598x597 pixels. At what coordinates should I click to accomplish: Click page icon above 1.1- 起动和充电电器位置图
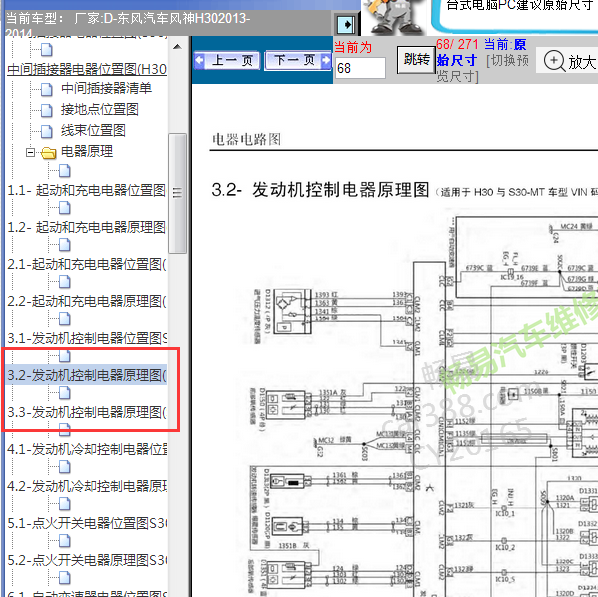[x=65, y=171]
